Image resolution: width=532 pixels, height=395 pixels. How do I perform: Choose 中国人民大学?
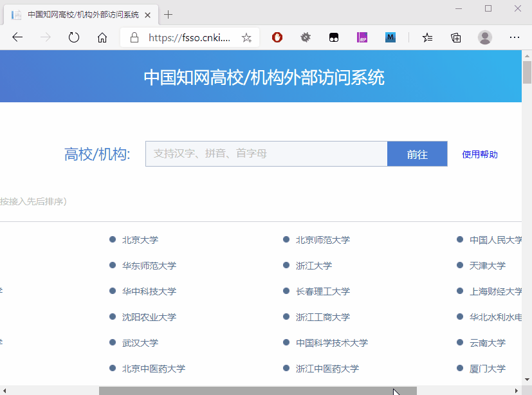pyautogui.click(x=496, y=240)
